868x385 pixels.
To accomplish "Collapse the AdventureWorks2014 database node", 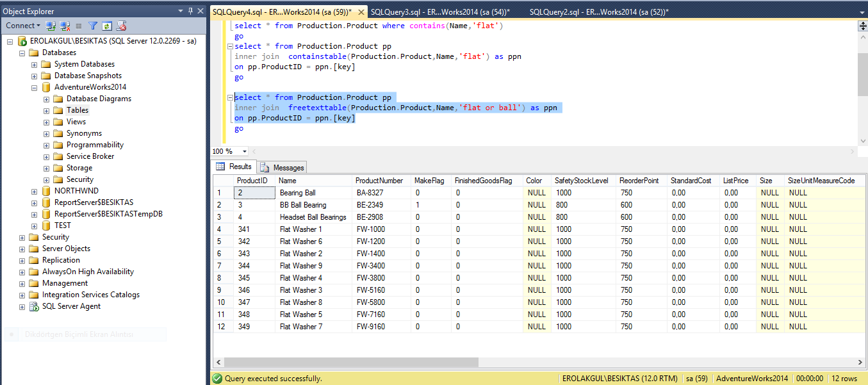I will [35, 87].
